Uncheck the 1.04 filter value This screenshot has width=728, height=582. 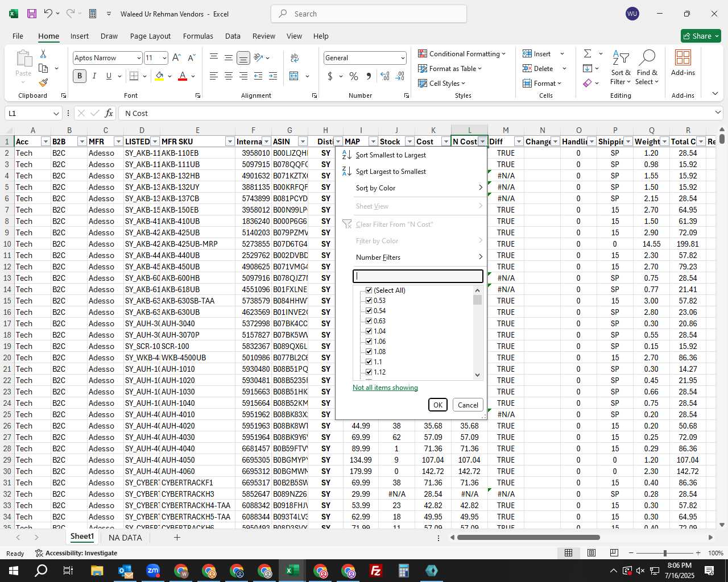tap(369, 331)
